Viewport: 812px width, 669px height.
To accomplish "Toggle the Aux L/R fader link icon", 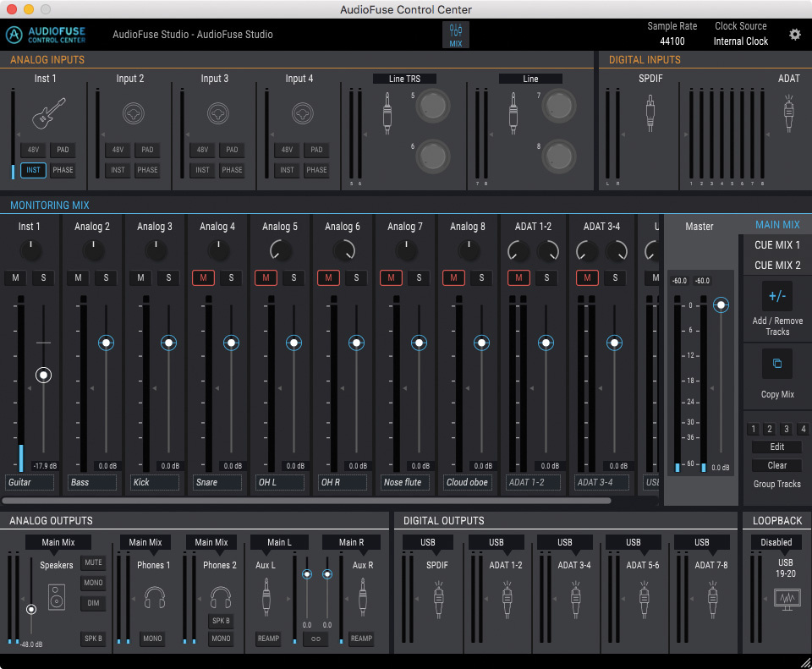I will 315,639.
